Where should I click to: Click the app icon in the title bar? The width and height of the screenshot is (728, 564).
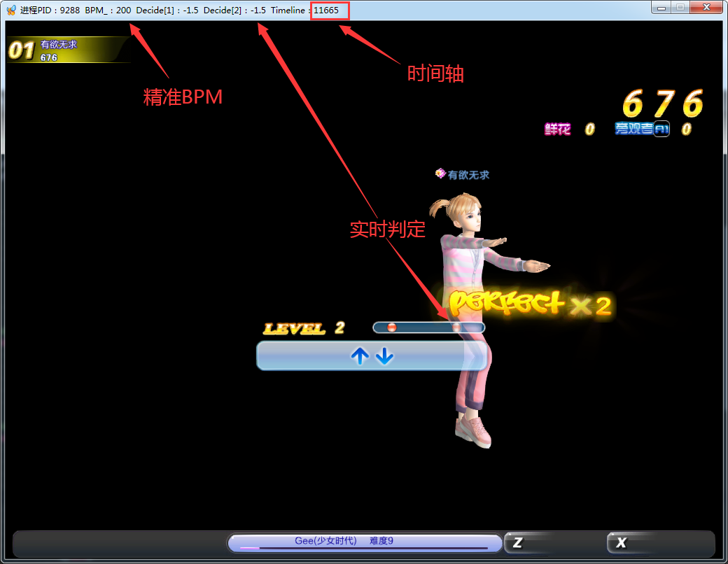tap(10, 10)
